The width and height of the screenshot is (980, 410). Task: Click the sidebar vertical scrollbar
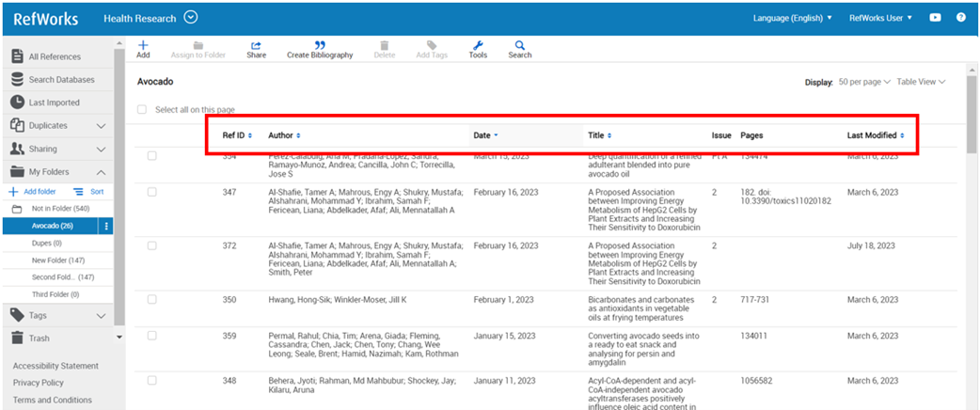click(119, 187)
